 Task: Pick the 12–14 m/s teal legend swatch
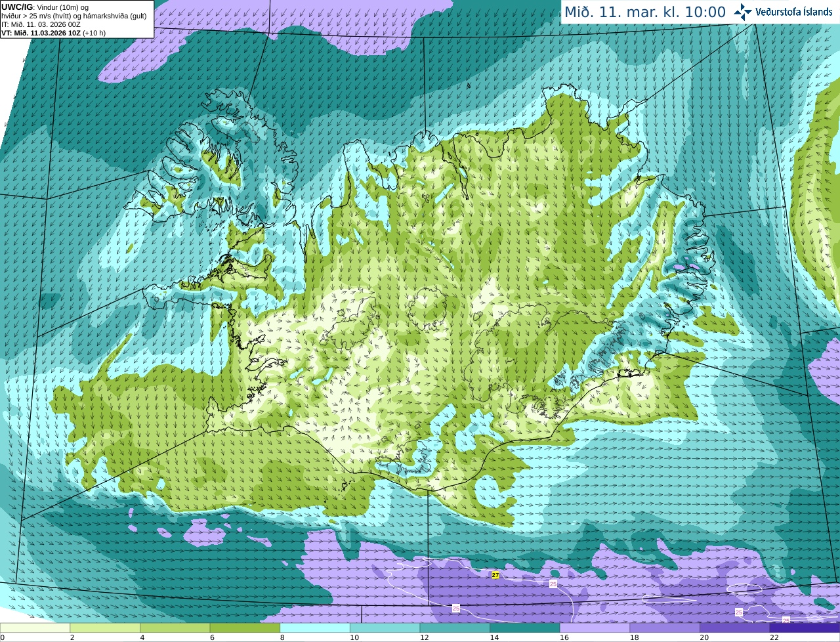455,628
